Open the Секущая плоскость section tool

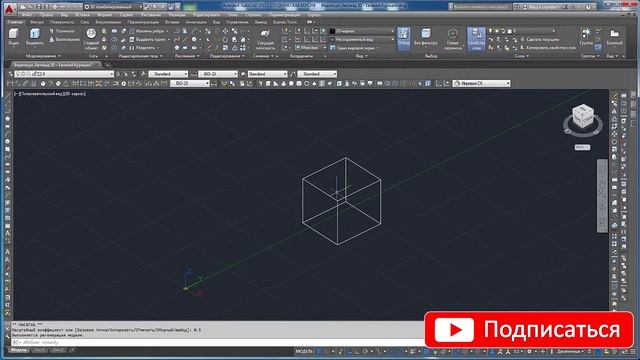click(265, 39)
